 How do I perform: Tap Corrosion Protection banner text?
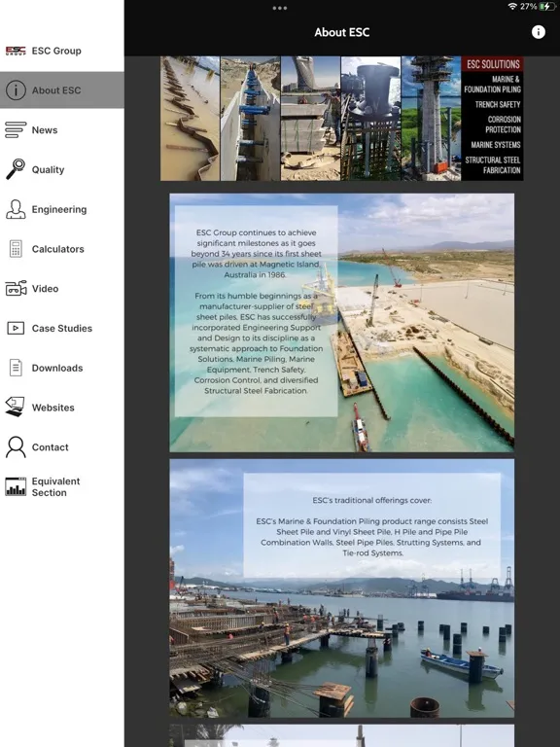point(503,124)
